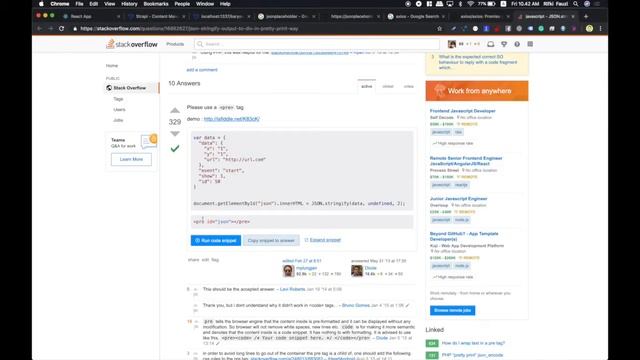640x360 pixels.
Task: Open the View menu
Action: pyautogui.click(x=109, y=4)
